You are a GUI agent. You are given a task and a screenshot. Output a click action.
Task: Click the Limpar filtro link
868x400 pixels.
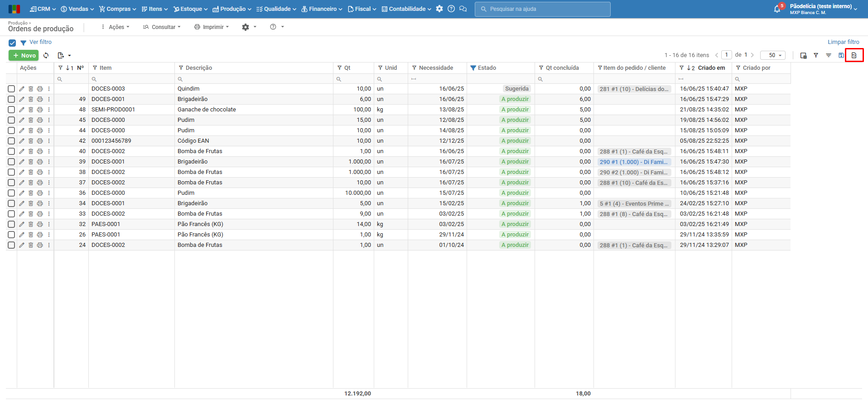click(843, 42)
